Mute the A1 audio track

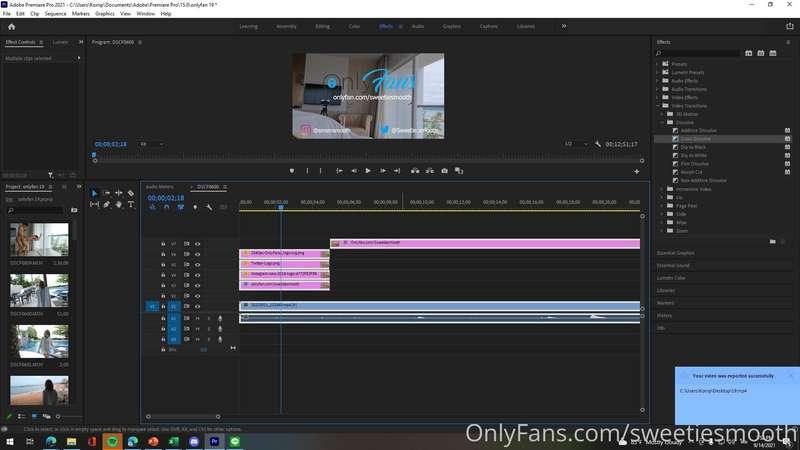pyautogui.click(x=197, y=318)
